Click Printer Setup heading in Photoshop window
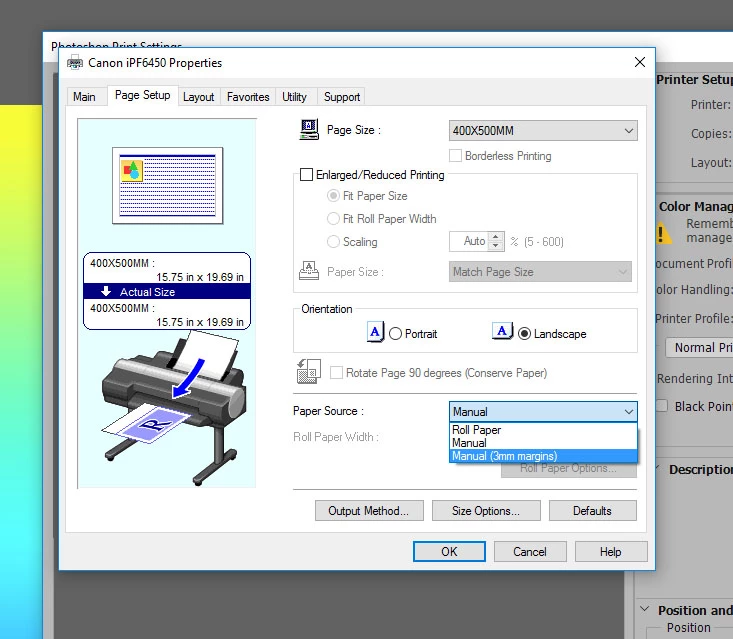The height and width of the screenshot is (639, 733). pyautogui.click(x=695, y=79)
